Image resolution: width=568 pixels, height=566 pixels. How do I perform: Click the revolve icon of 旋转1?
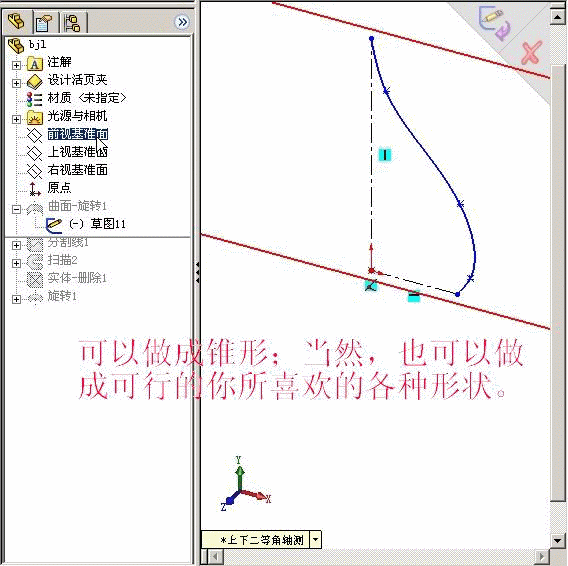[x=35, y=297]
